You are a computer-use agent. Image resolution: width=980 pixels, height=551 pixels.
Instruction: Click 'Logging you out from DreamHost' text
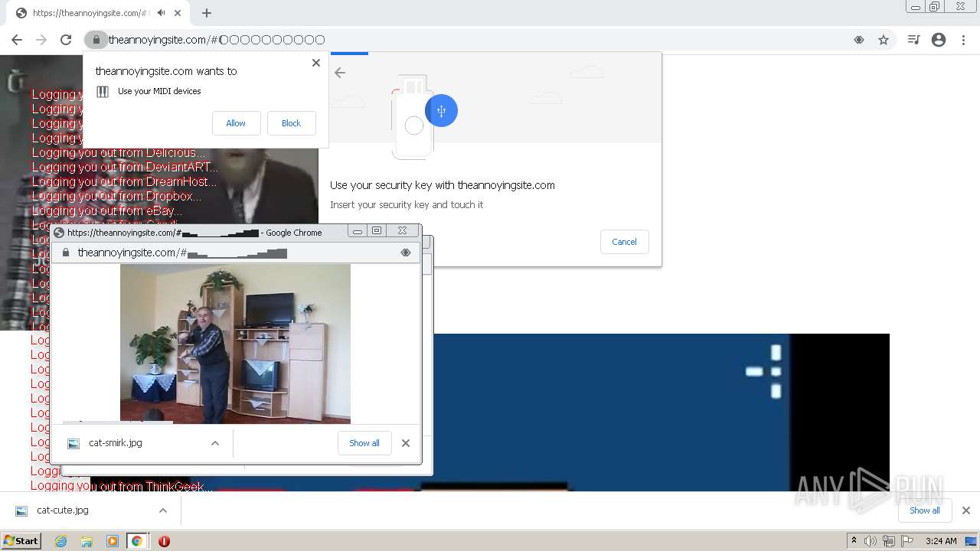pyautogui.click(x=124, y=181)
